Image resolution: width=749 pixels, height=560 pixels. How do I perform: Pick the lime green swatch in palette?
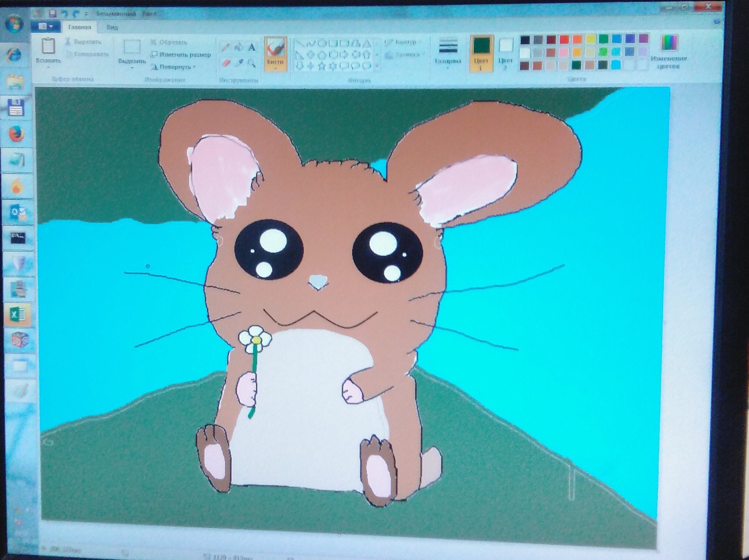point(603,52)
